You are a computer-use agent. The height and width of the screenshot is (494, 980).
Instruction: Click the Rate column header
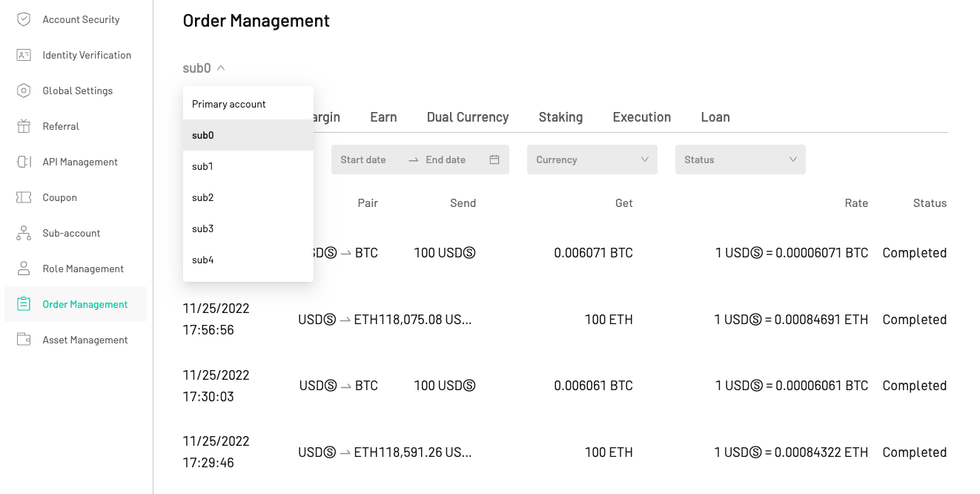pyautogui.click(x=856, y=203)
